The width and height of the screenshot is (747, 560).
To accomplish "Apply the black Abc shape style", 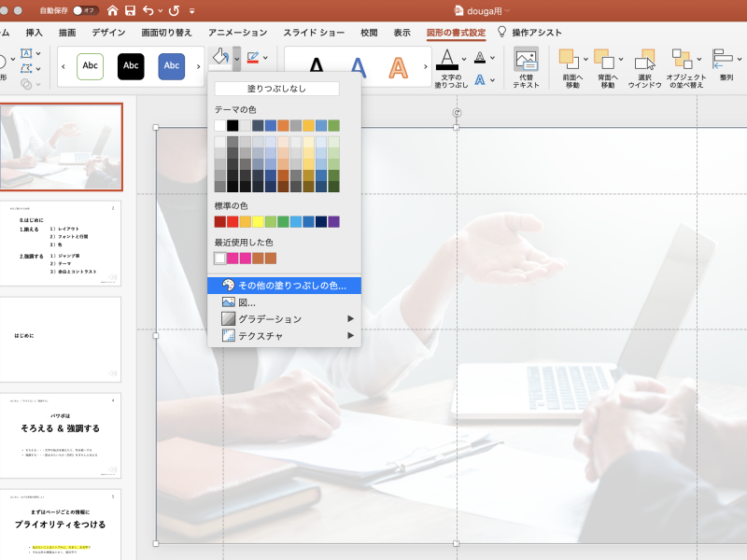I will (131, 66).
